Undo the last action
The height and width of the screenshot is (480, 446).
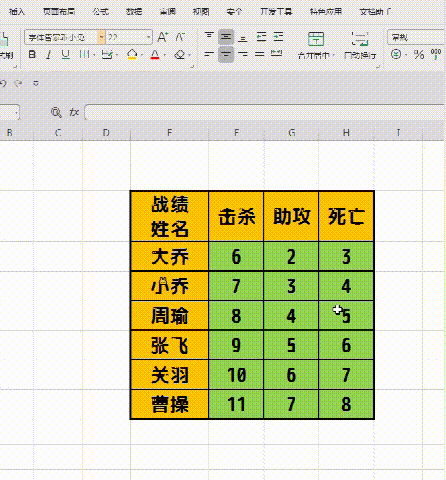pyautogui.click(x=3, y=83)
